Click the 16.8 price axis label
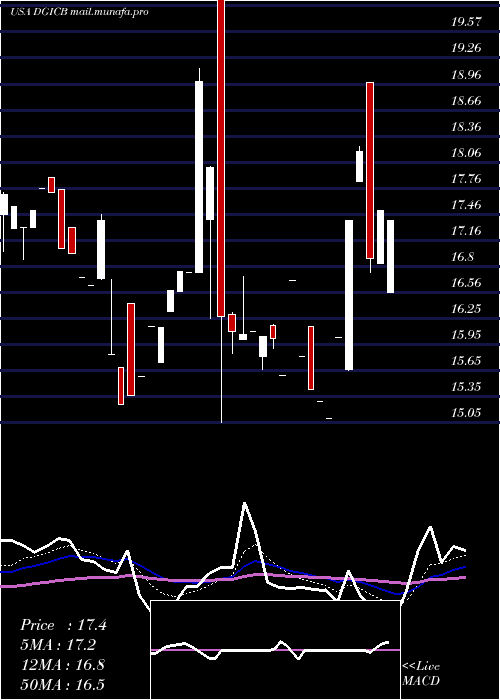500x700 pixels. [462, 257]
